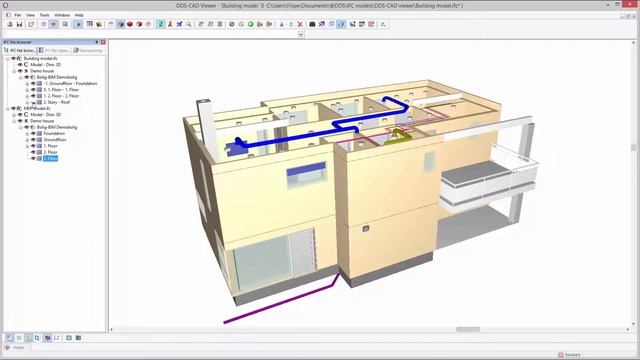This screenshot has height=360, width=640.
Task: Close the IFC file browser panel
Action: point(103,42)
